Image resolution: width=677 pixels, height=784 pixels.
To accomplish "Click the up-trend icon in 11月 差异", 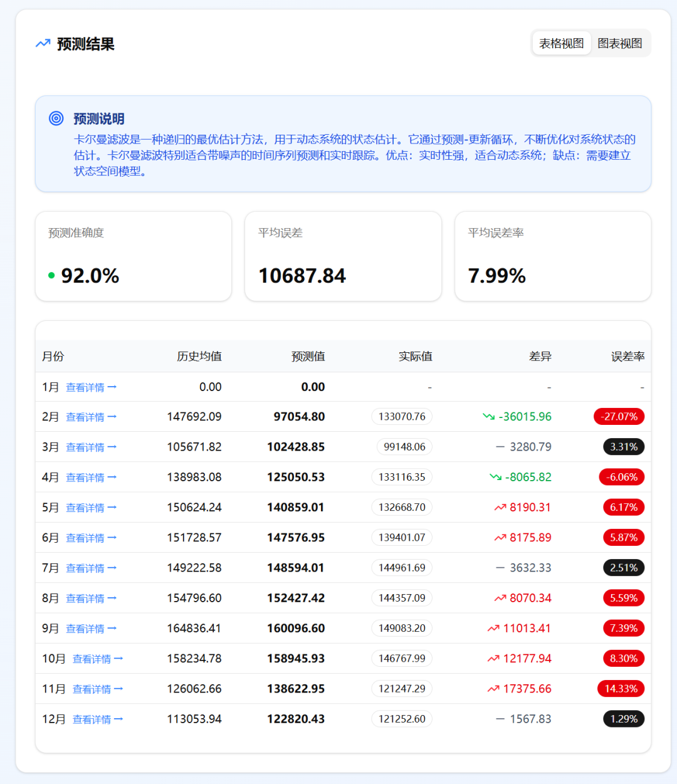I will pos(493,689).
